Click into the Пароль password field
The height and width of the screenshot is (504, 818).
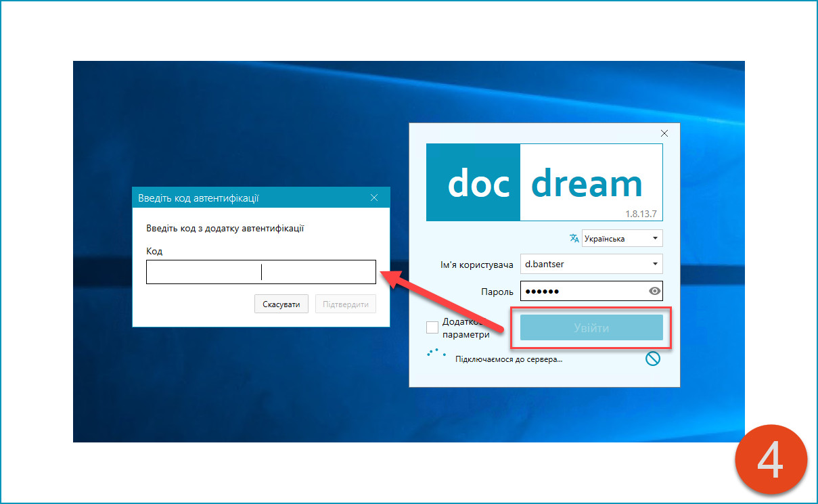point(582,291)
